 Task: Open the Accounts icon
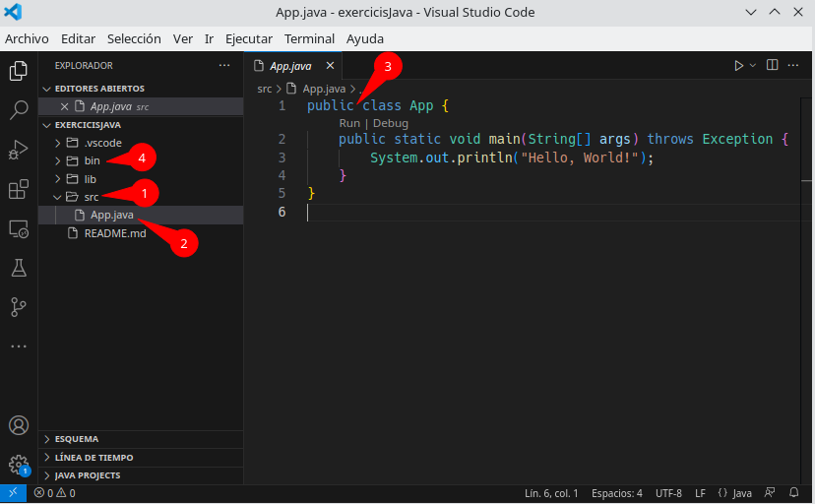pyautogui.click(x=19, y=425)
